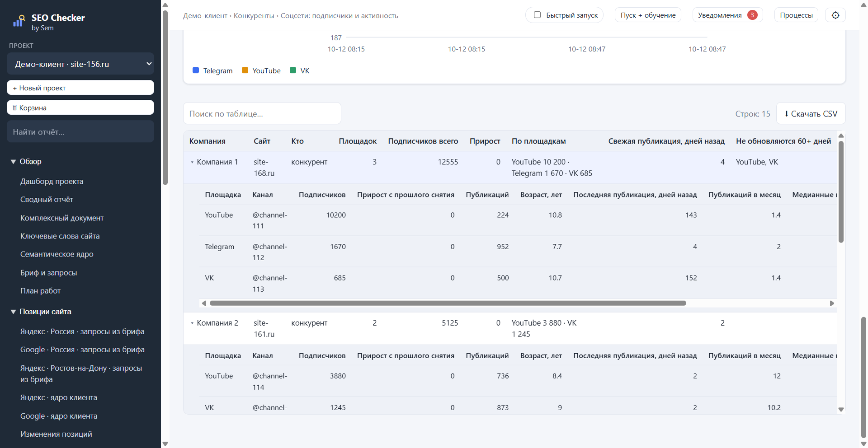Click the trash icon in Корзина button
The image size is (868, 448).
point(15,107)
